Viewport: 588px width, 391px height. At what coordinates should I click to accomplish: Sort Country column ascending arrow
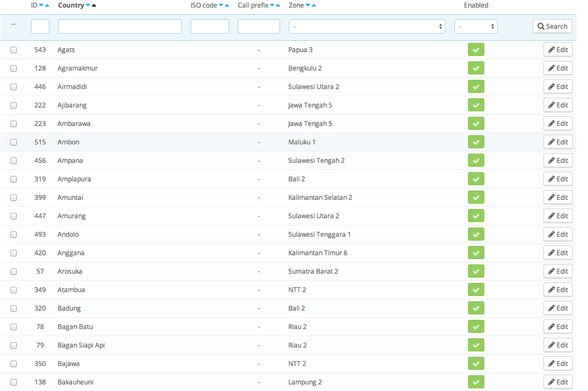pos(94,5)
